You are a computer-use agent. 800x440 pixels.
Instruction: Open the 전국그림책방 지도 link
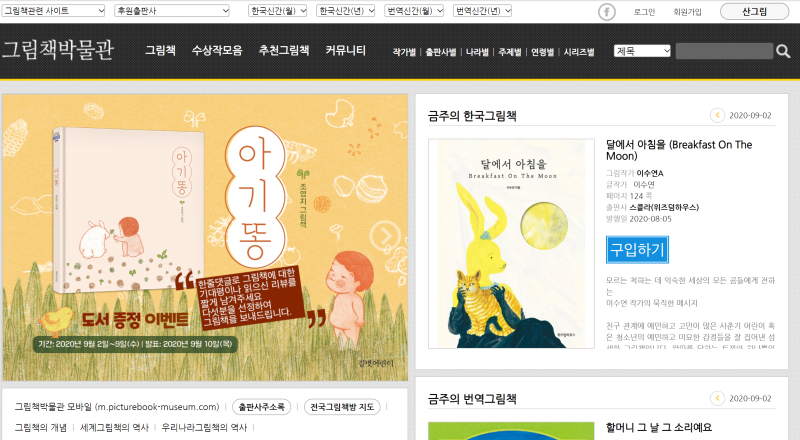coord(342,407)
